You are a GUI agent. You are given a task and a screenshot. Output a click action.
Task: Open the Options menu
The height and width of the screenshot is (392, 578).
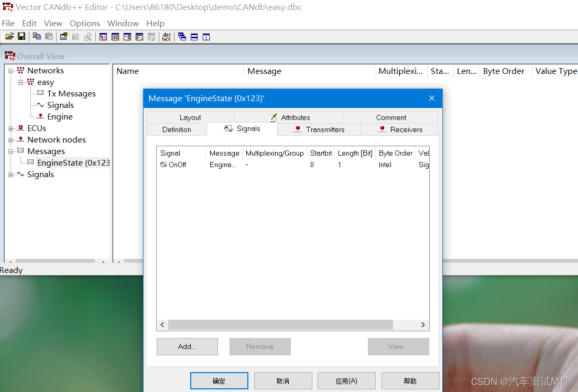pos(85,23)
